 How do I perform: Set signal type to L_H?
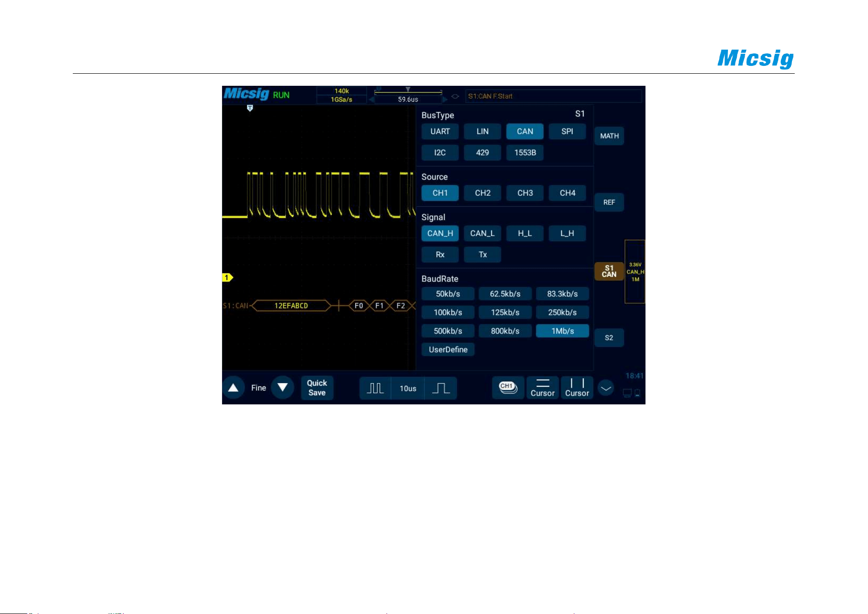(x=568, y=233)
